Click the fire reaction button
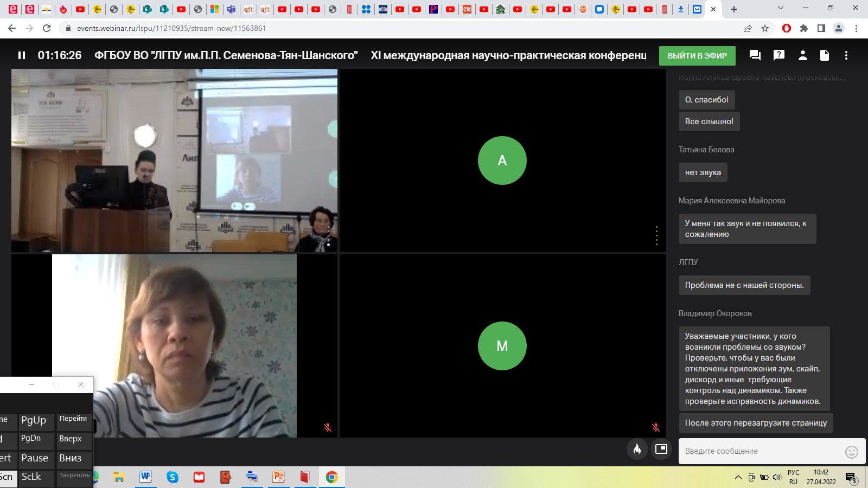Viewport: 868px width, 488px height. [x=637, y=449]
